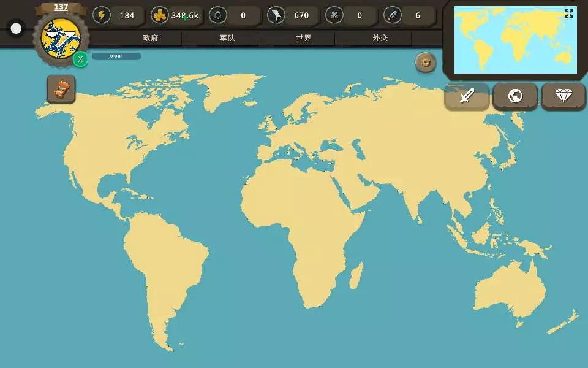Toggle the white circle at top-left
Screen dimensions: 588x368
pyautogui.click(x=16, y=29)
